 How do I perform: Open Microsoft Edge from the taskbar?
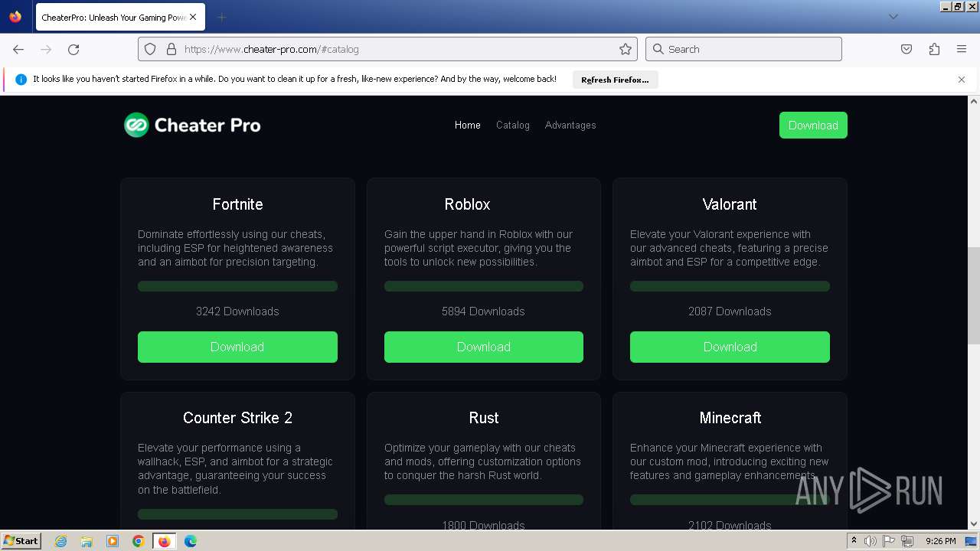click(191, 541)
